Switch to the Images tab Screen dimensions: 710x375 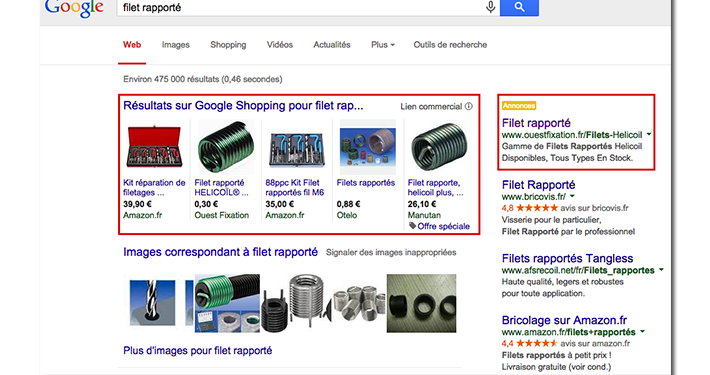pyautogui.click(x=176, y=45)
